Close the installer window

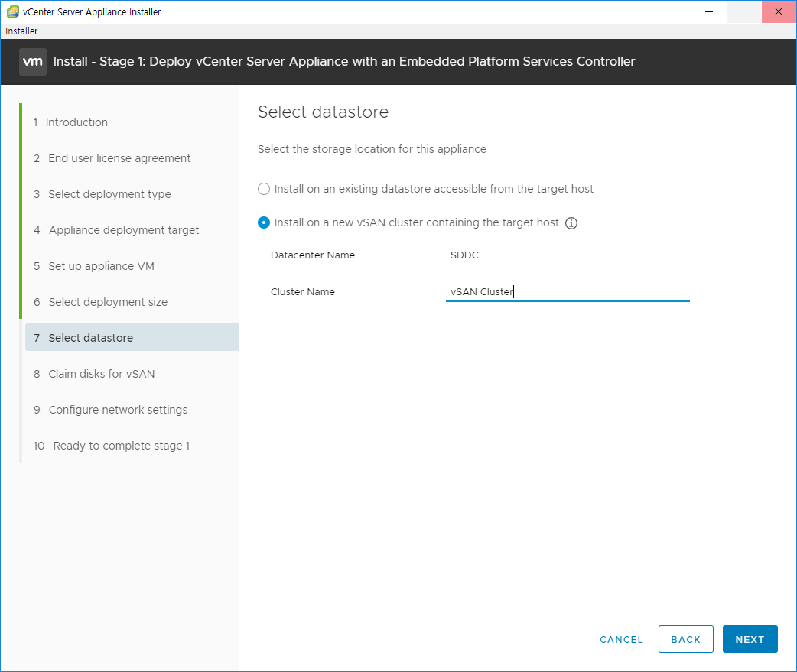tap(779, 11)
